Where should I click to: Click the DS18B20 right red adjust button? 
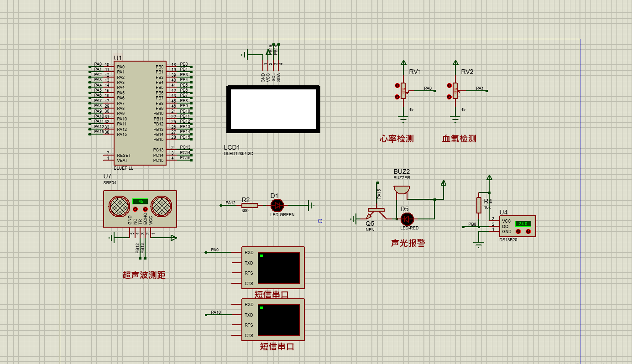point(528,231)
